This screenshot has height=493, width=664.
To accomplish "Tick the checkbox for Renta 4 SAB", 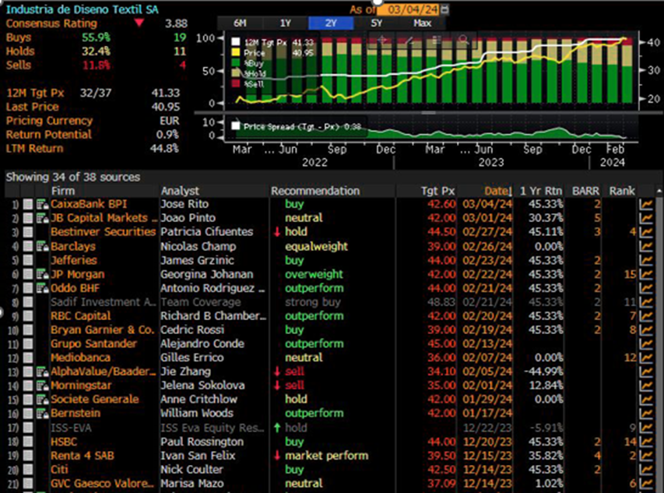I will (28, 456).
